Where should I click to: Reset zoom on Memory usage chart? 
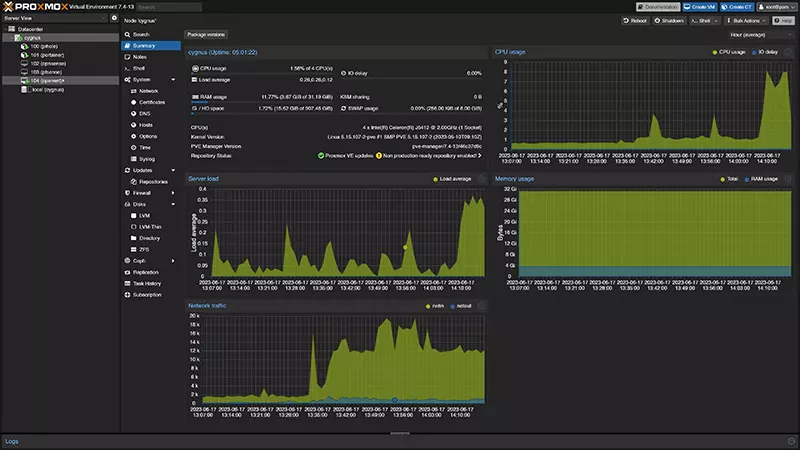click(788, 179)
